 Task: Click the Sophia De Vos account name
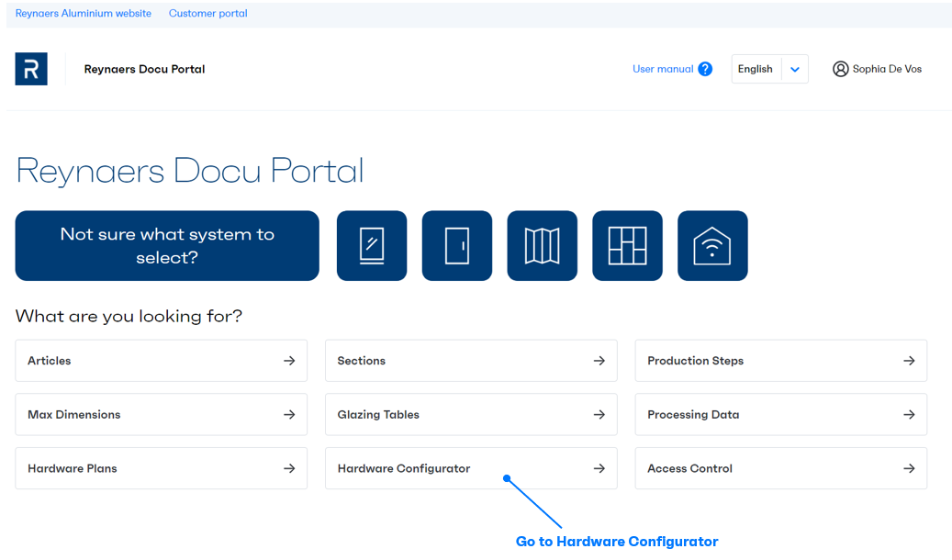(887, 69)
